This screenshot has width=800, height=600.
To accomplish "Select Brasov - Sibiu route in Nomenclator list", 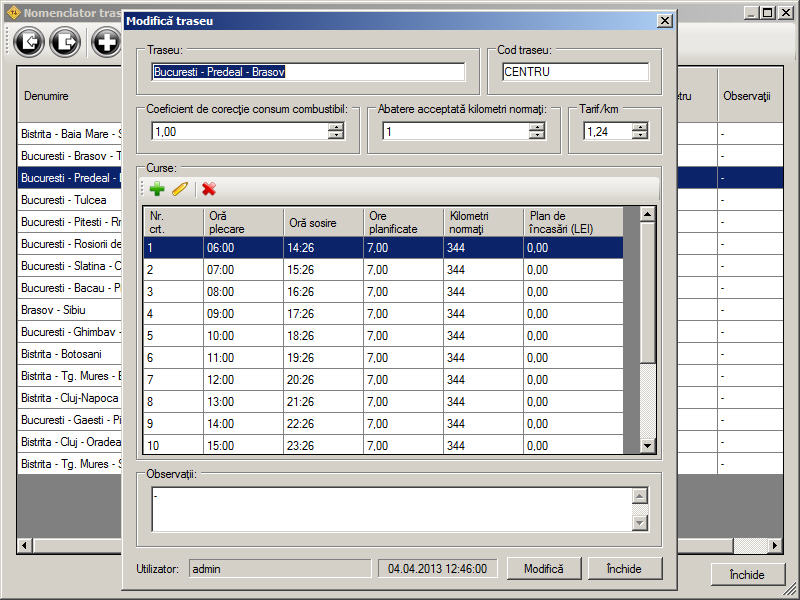I will tap(70, 310).
